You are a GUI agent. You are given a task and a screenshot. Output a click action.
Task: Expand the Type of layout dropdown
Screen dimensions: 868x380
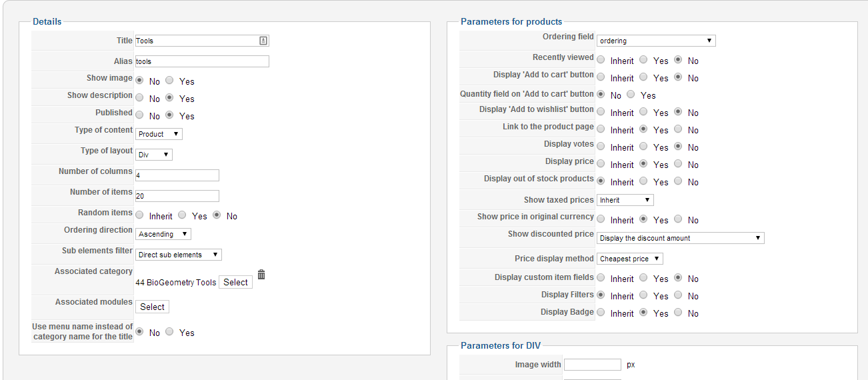pos(154,155)
